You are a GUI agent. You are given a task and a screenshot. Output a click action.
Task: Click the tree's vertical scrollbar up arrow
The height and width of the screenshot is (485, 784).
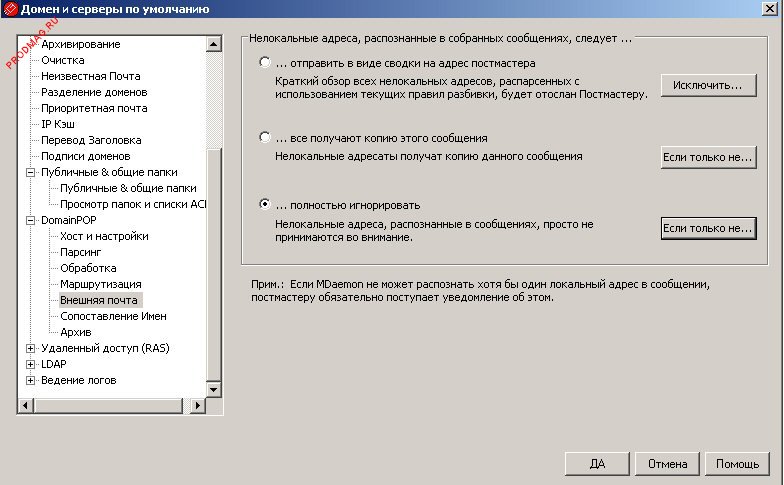[x=213, y=45]
